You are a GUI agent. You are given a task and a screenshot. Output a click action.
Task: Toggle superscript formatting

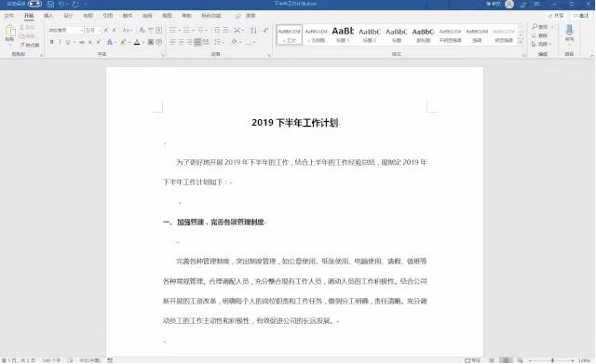(99, 42)
